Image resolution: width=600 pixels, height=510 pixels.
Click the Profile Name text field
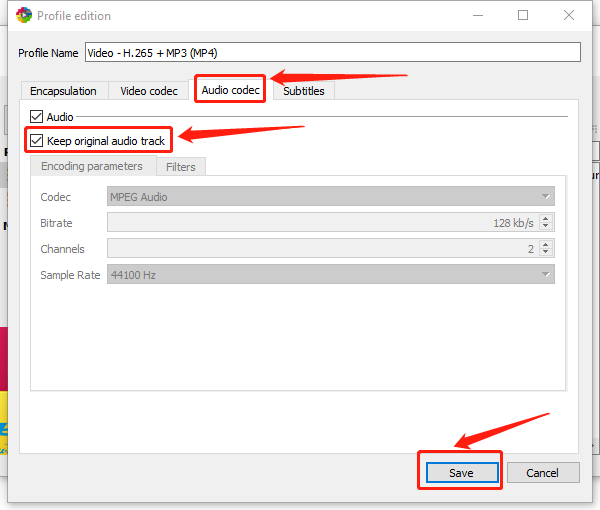tap(333, 52)
